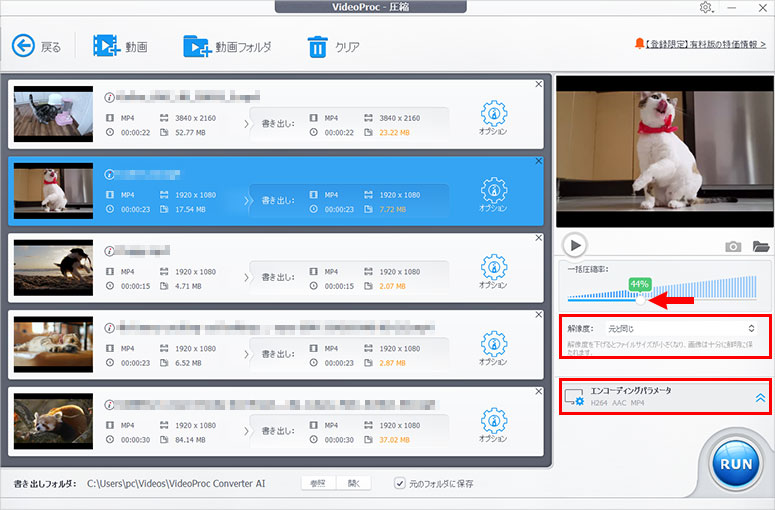Open the output folder icon under preview
Viewport: 775px width, 510px height.
(x=760, y=246)
